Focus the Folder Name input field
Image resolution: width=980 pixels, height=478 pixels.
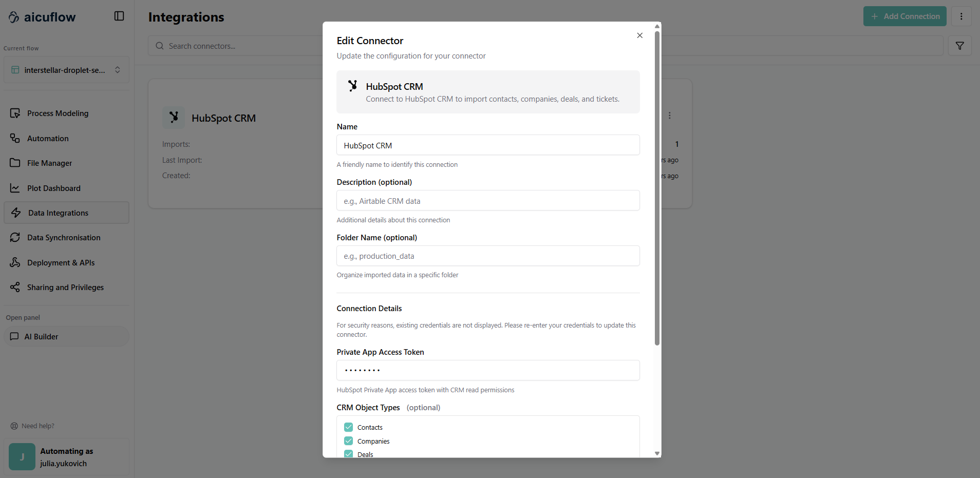click(x=487, y=256)
